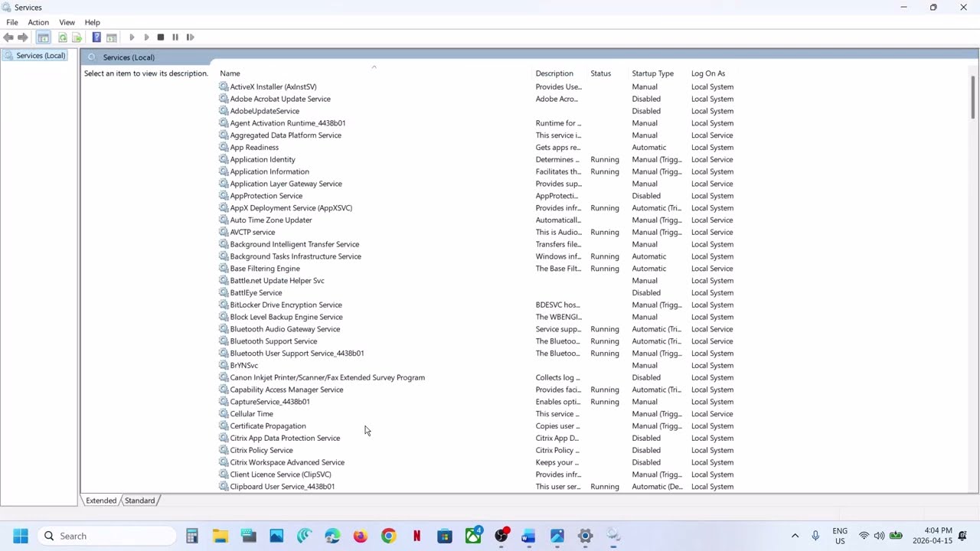Screen dimensions: 980x551
Task: Click gear icon of Background Intelligent Transfer Service
Action: pos(224,244)
